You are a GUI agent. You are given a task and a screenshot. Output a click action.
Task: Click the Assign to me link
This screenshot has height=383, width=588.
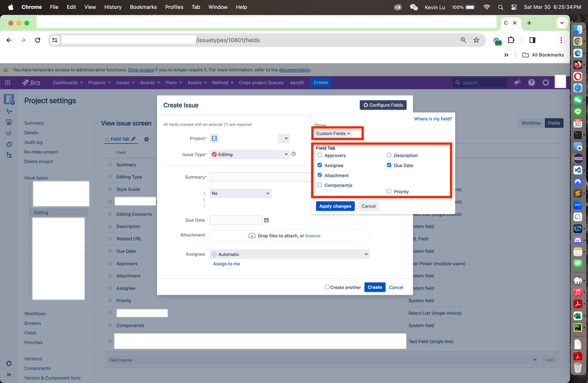point(227,264)
